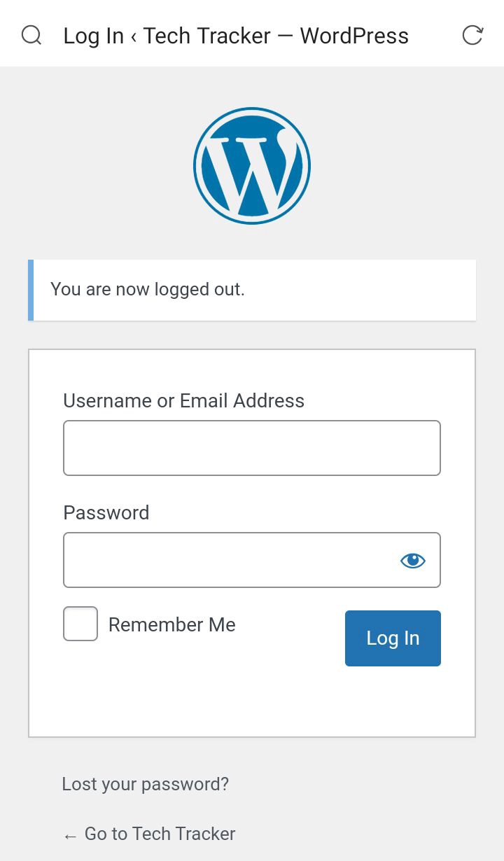Viewport: 504px width, 861px height.
Task: Tick the Remember Me checkbox
Action: (80, 624)
